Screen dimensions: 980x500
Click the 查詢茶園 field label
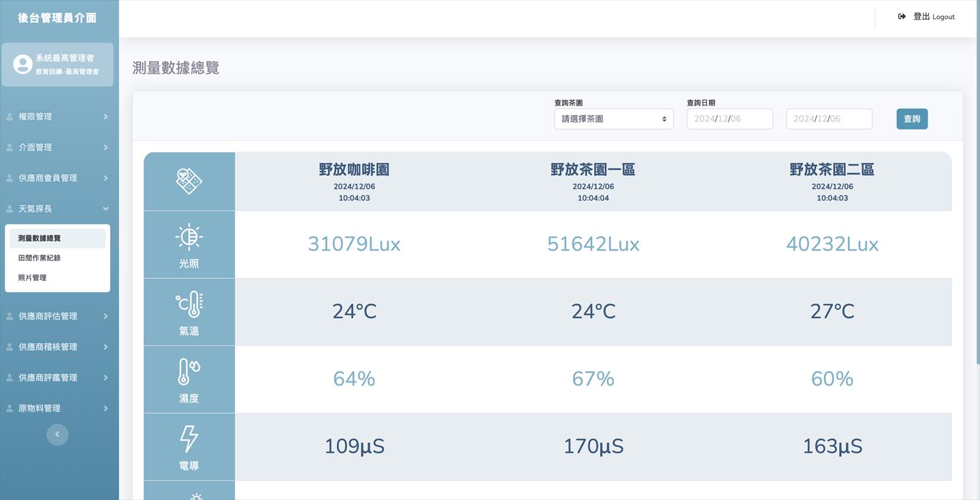coord(568,103)
